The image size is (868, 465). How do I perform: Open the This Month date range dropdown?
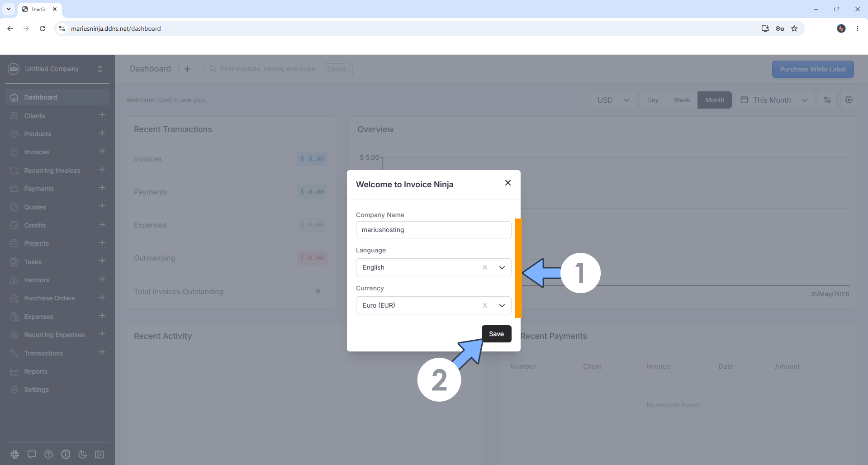775,100
